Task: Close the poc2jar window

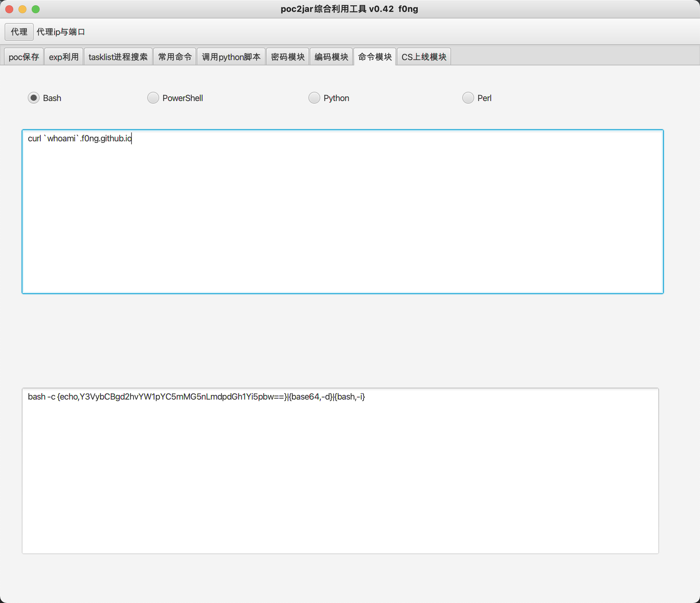Action: 10,9
